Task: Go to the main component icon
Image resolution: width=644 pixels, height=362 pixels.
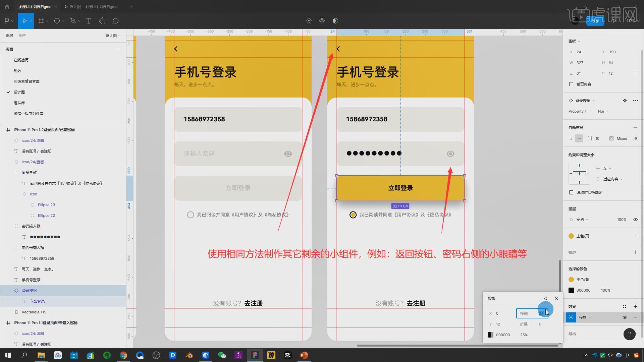Action: (625, 101)
